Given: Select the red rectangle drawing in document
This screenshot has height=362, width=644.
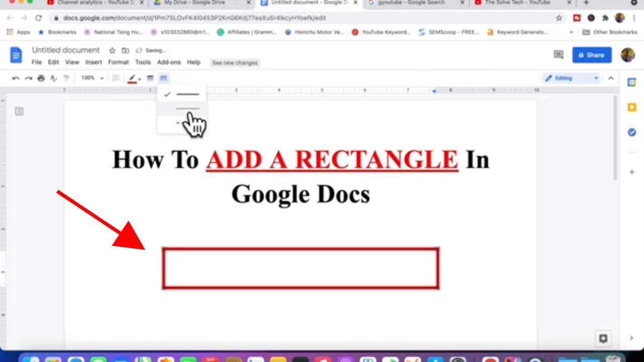Looking at the screenshot, I should (300, 268).
